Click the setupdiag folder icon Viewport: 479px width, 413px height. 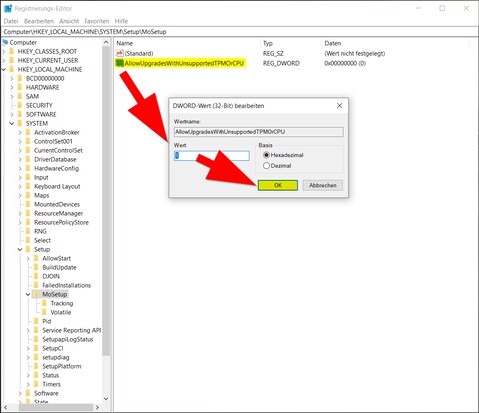pos(36,357)
